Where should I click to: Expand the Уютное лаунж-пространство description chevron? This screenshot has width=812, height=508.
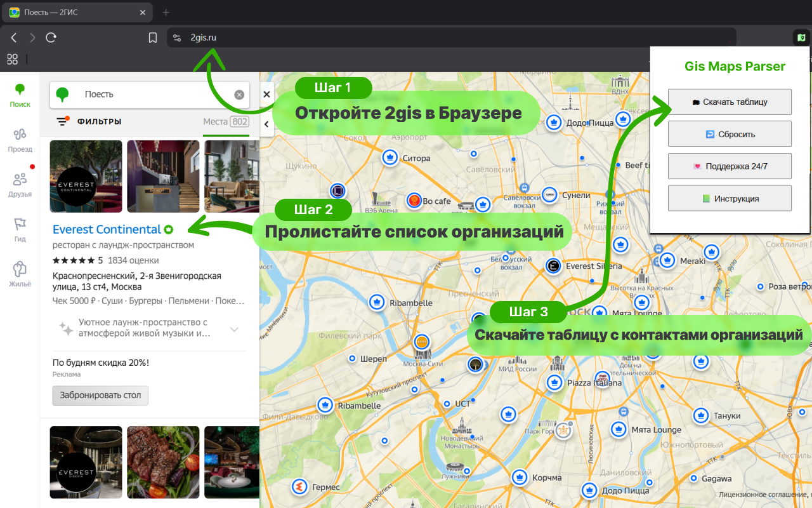point(234,330)
